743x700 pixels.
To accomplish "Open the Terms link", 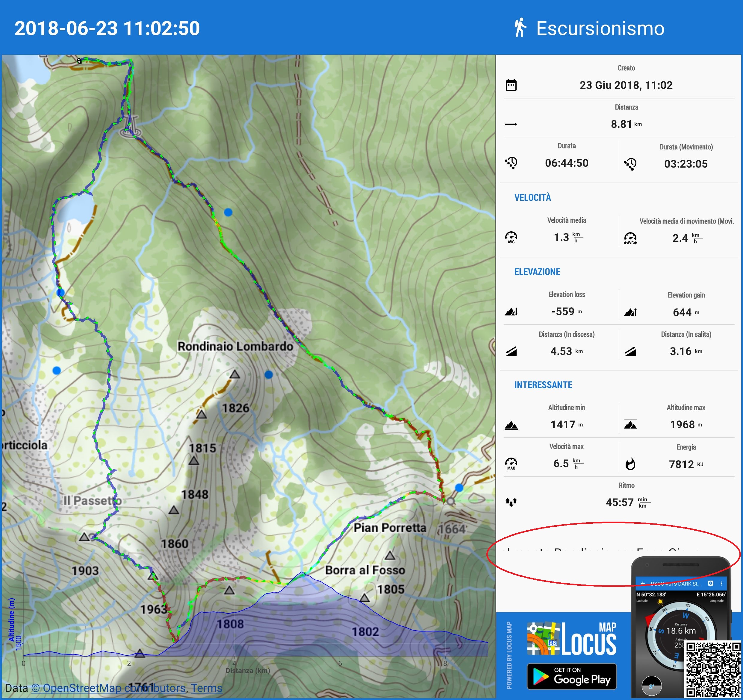I will [x=206, y=688].
